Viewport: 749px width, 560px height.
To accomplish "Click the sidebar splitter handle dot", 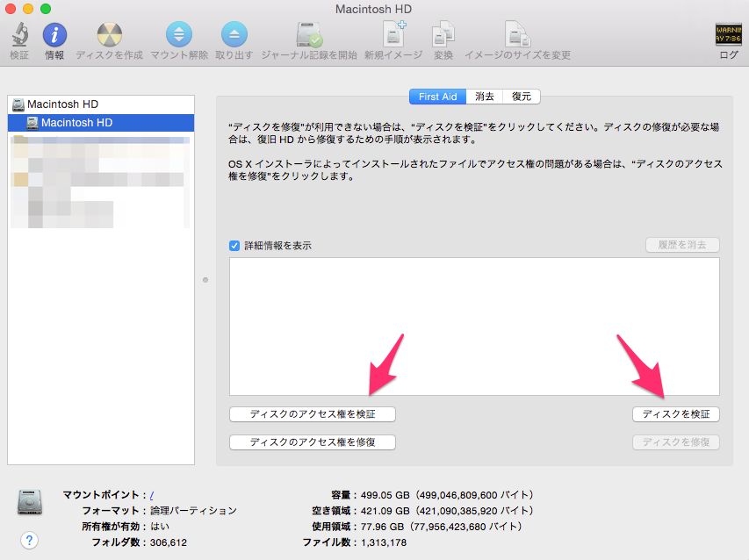I will (x=205, y=280).
